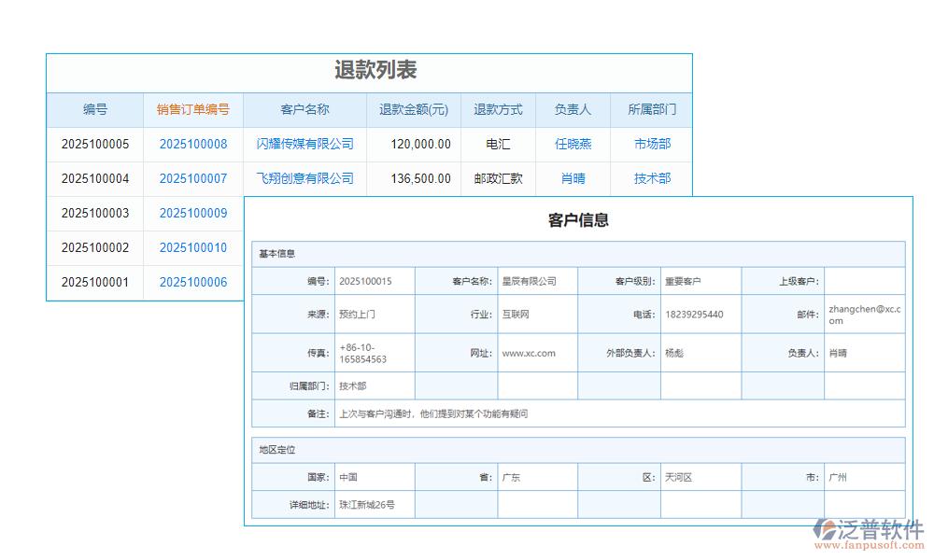Click 销售订单编号 column header
This screenshot has height=560, width=934.
pos(193,109)
